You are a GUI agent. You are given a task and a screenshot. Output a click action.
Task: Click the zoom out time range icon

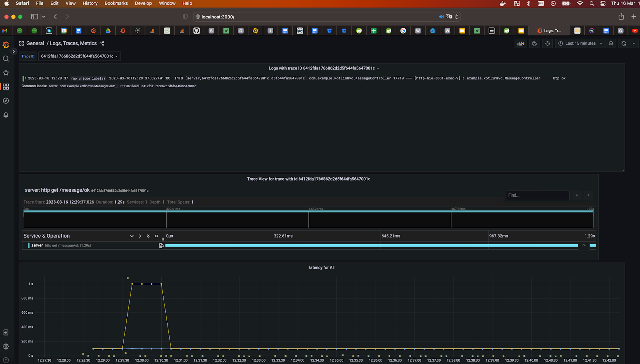(x=611, y=44)
